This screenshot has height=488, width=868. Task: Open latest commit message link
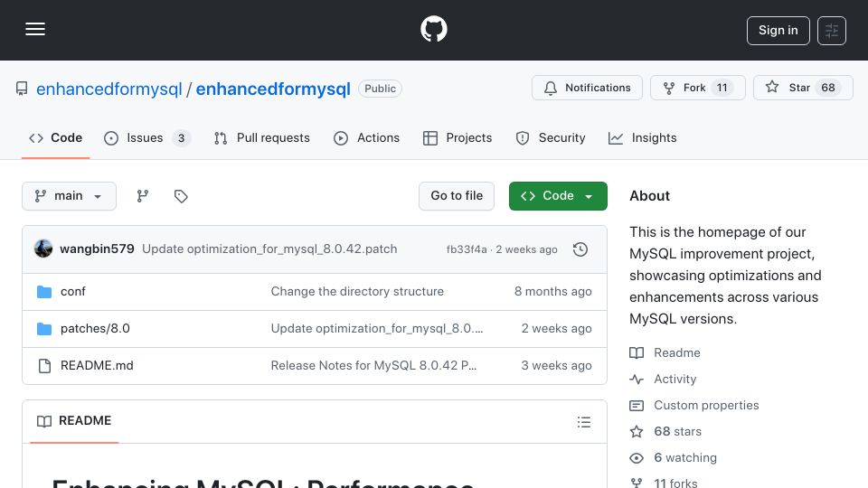tap(269, 249)
